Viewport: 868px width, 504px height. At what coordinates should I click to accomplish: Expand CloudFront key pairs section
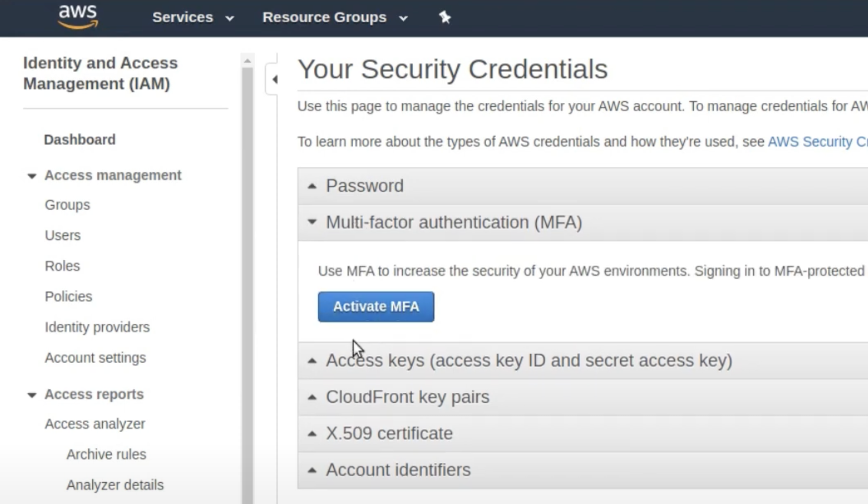pos(583,397)
